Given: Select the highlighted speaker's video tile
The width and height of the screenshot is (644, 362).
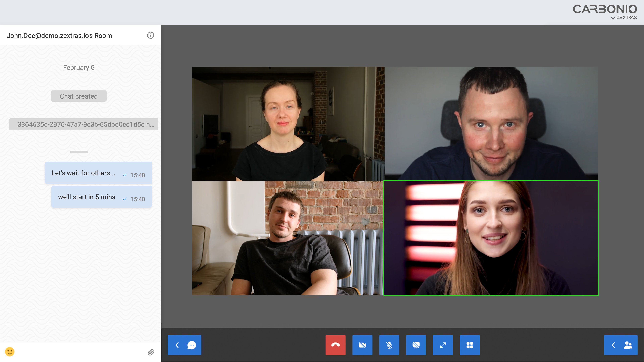Looking at the screenshot, I should pos(491,238).
